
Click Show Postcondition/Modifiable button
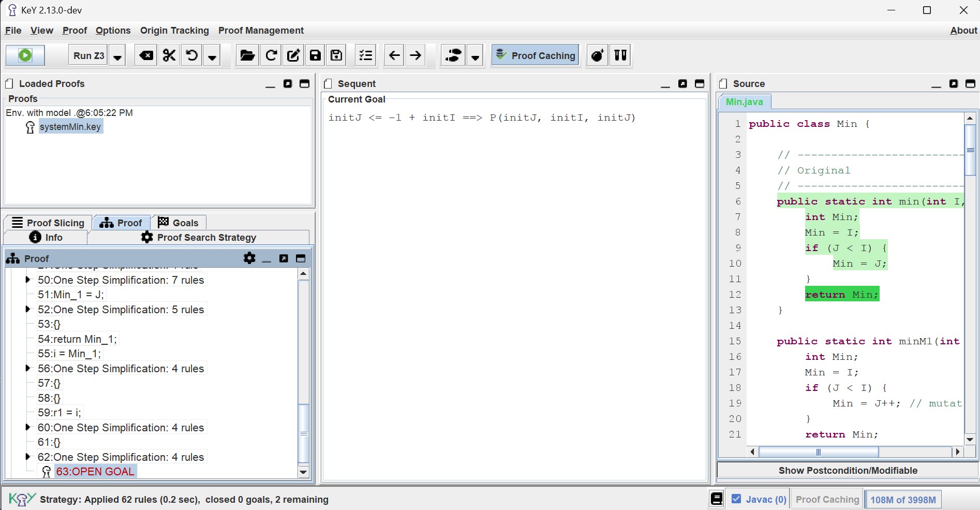click(848, 470)
